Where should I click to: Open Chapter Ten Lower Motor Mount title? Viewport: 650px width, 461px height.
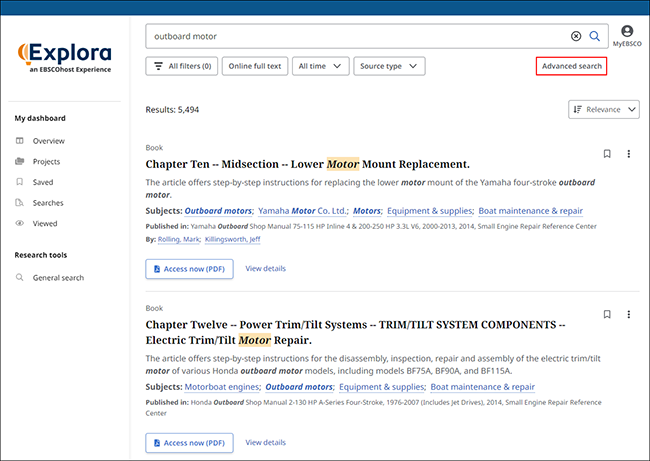point(308,164)
